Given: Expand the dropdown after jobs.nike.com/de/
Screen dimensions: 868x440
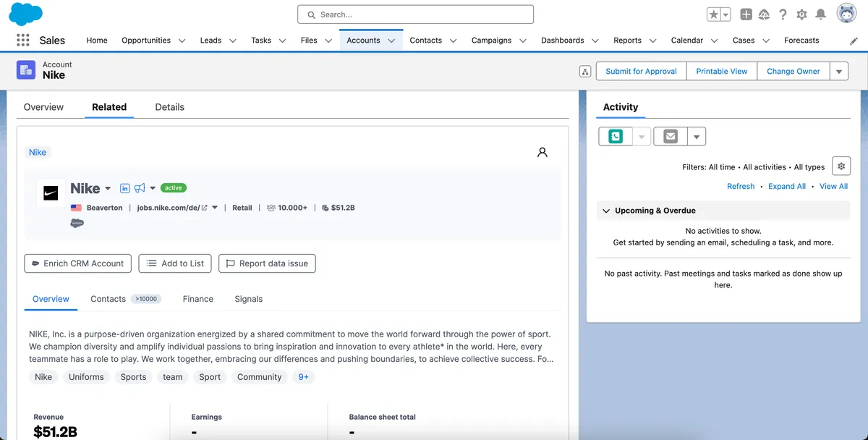Looking at the screenshot, I should coord(215,208).
